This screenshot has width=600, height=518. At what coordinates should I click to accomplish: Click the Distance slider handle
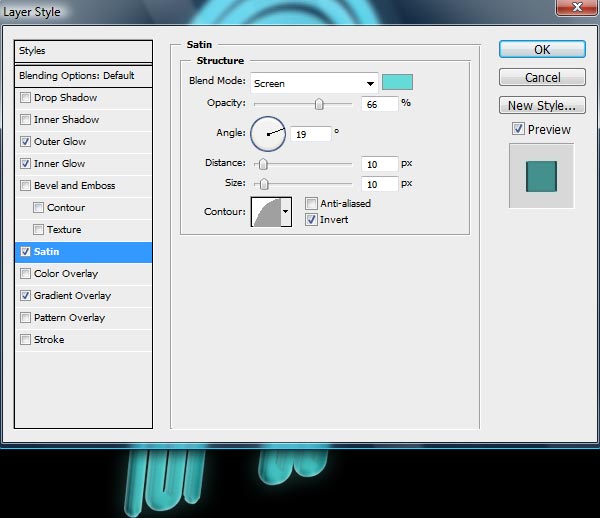click(x=263, y=164)
